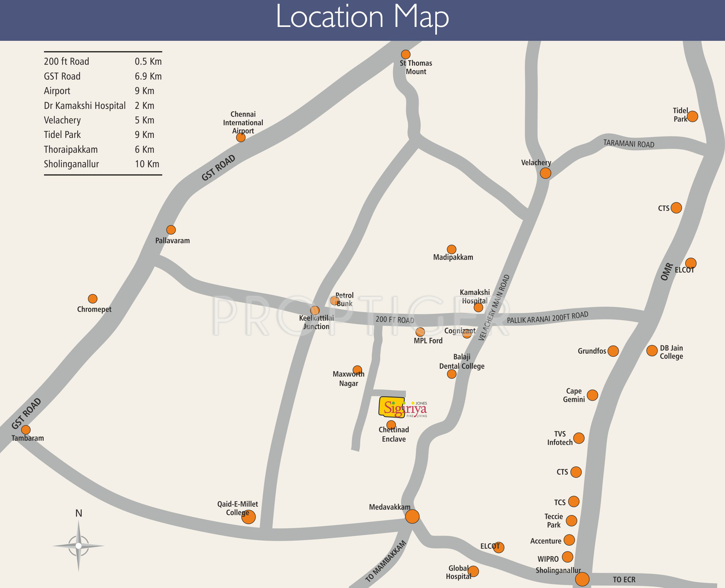This screenshot has width=725, height=588.
Task: Select the Sholinganallur junction marker
Action: (x=582, y=579)
